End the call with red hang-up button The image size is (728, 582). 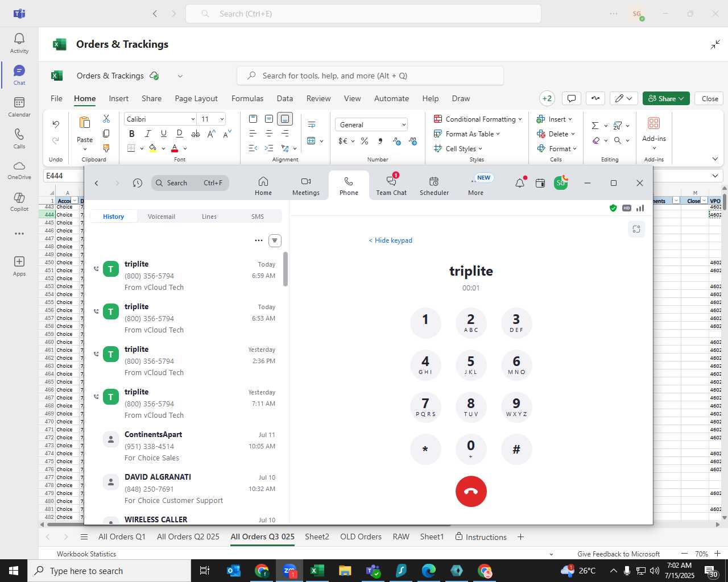coord(471,492)
